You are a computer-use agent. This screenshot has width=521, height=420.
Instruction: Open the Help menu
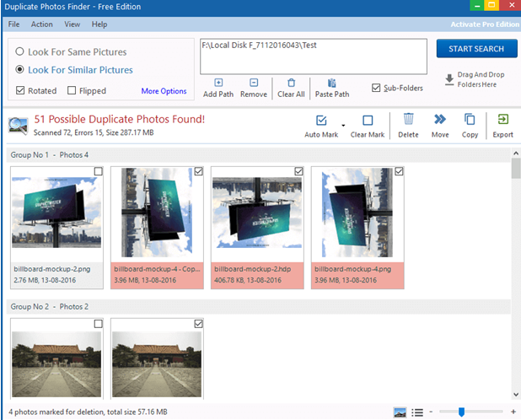(99, 24)
